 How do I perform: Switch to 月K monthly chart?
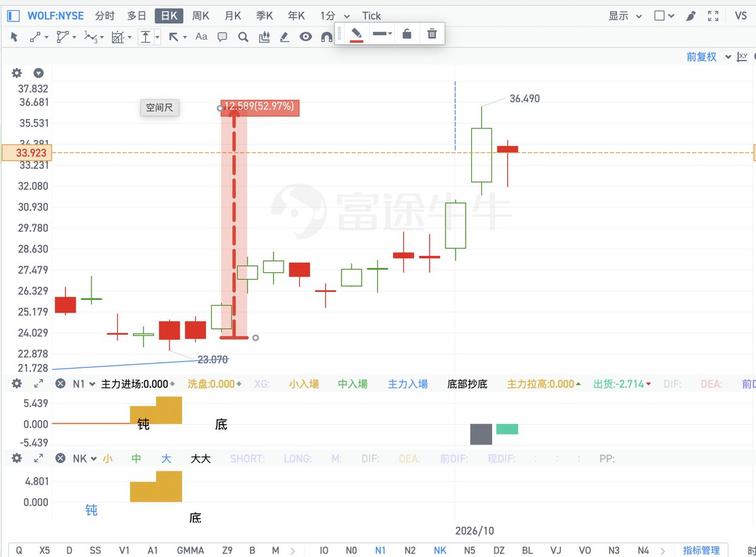(233, 16)
